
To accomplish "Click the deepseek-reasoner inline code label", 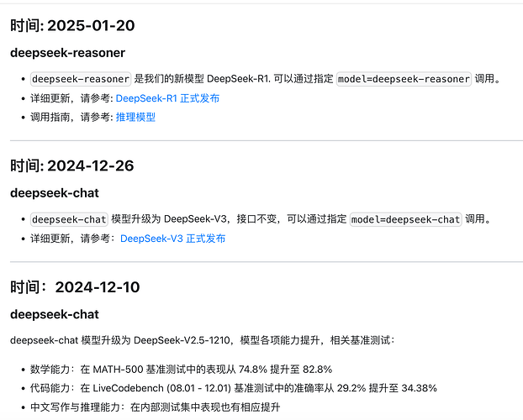I will click(x=81, y=79).
